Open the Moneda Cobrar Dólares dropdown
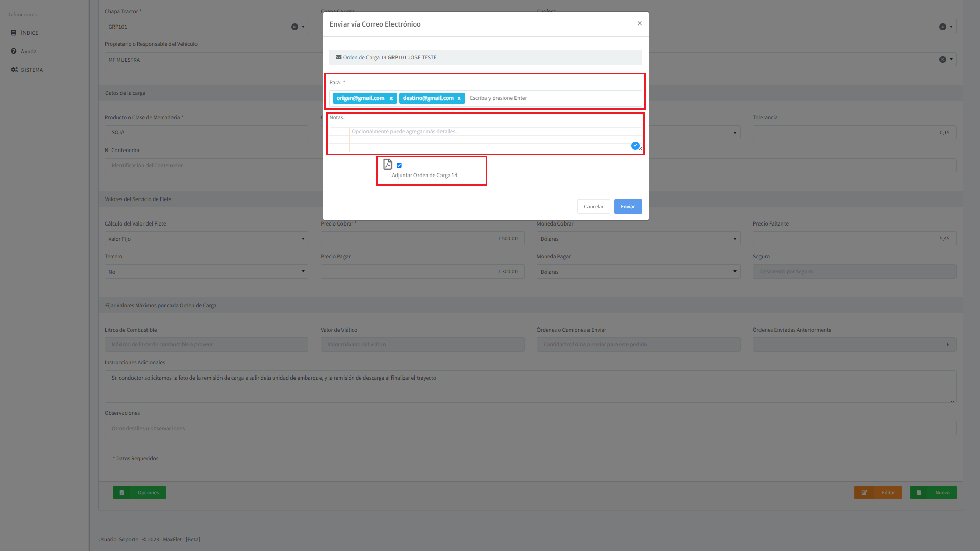980x551 pixels. coord(638,239)
